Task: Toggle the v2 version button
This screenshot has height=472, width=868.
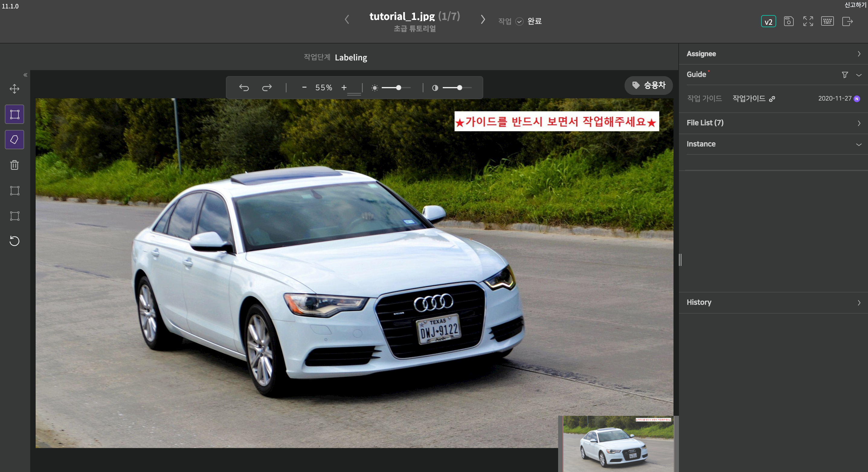Action: pos(768,21)
